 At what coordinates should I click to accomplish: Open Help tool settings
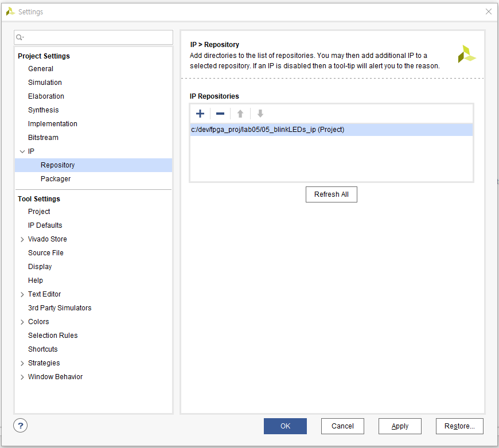36,281
